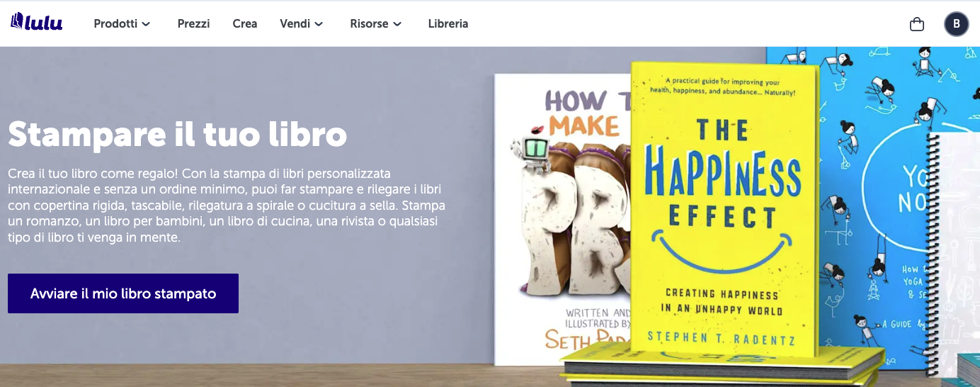The height and width of the screenshot is (387, 980).
Task: Click the How To Make book cover
Action: 562,220
